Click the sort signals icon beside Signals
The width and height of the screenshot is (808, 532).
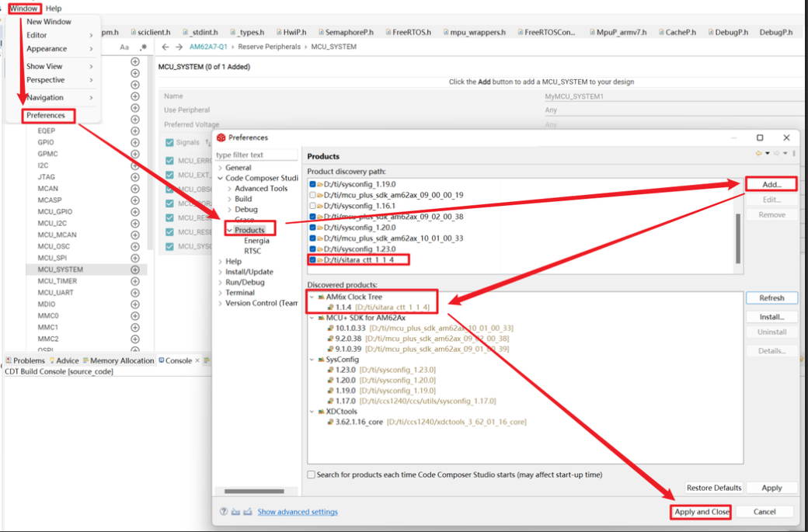[x=208, y=143]
